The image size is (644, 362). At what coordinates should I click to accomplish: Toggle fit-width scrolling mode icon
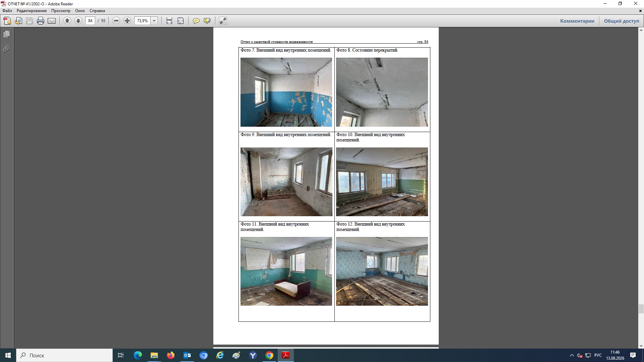pos(169,21)
